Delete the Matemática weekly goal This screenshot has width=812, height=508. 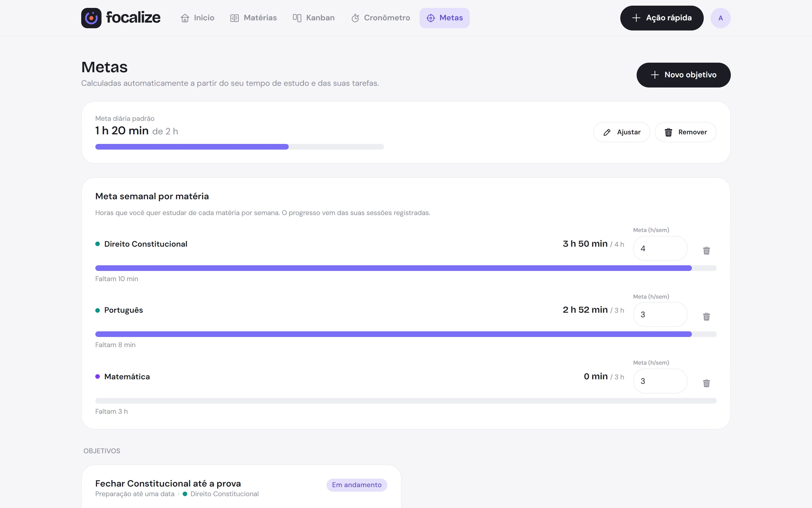706,383
